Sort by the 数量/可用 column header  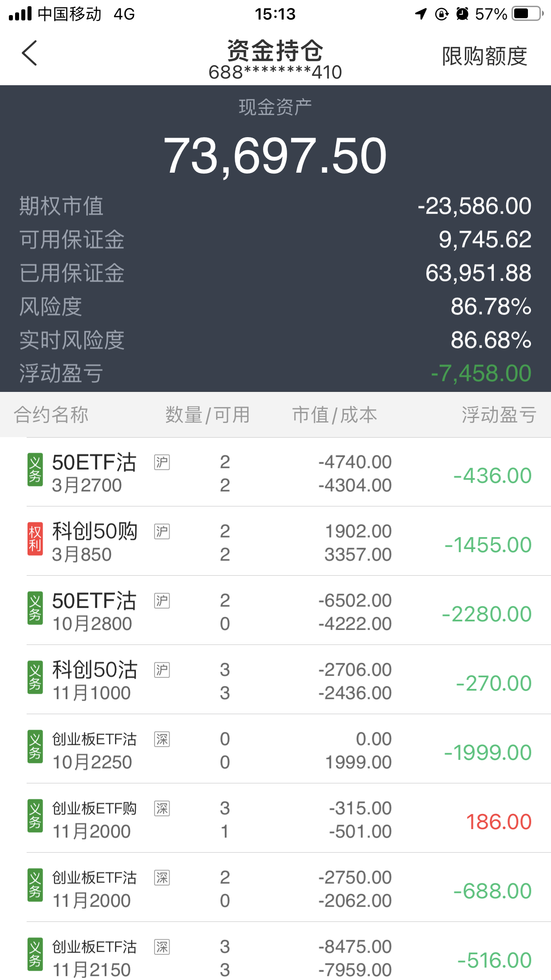[x=207, y=415]
